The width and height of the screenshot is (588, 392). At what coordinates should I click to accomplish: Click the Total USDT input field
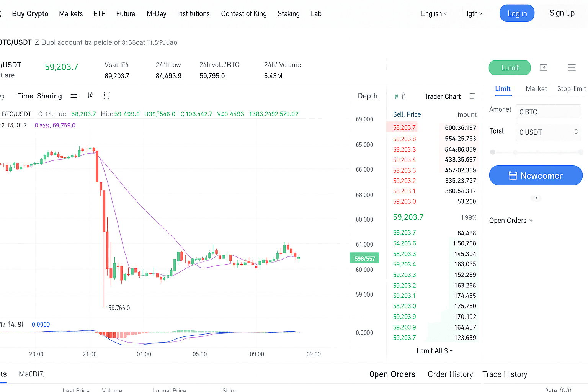coord(549,132)
